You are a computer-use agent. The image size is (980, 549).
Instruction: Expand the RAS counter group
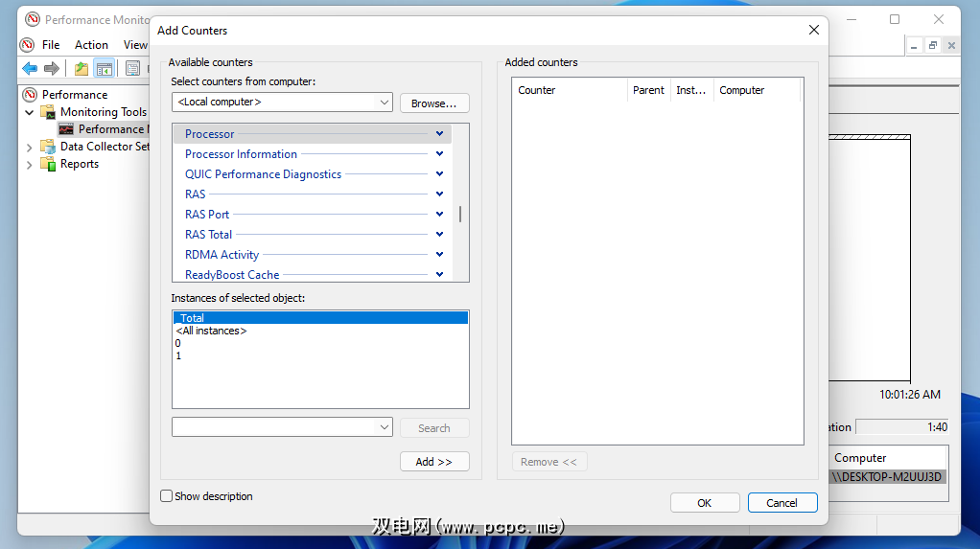(439, 194)
